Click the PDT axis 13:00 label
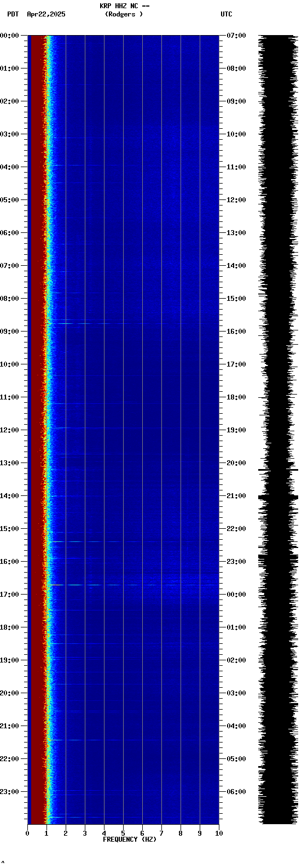The image size is (302, 868). click(x=9, y=463)
